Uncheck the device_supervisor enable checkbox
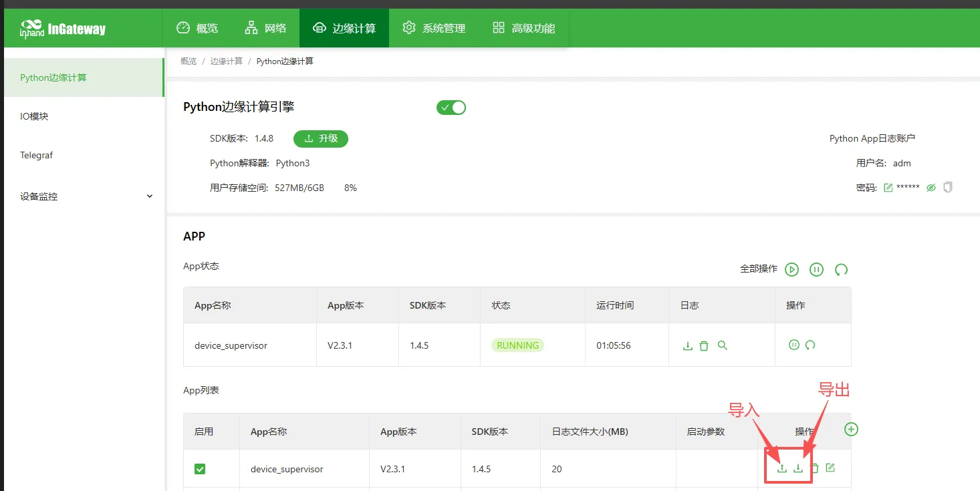 [200, 469]
